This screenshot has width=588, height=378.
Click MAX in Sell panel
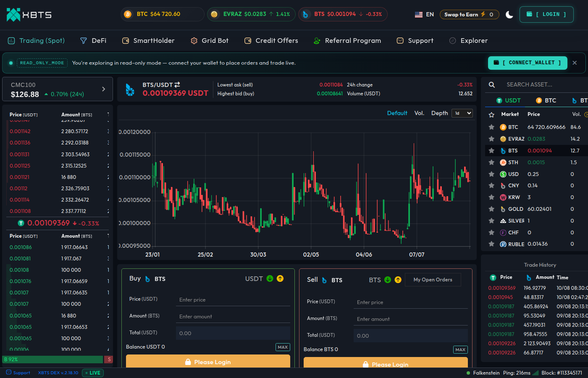460,349
